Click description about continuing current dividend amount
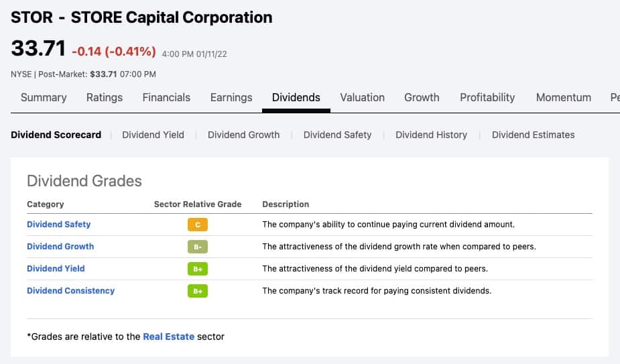 click(388, 225)
